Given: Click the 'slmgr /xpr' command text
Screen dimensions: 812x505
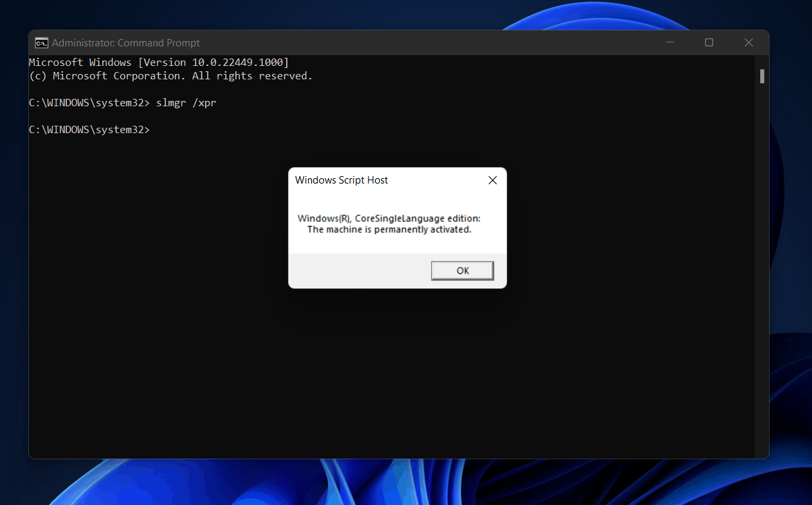Looking at the screenshot, I should click(x=186, y=103).
